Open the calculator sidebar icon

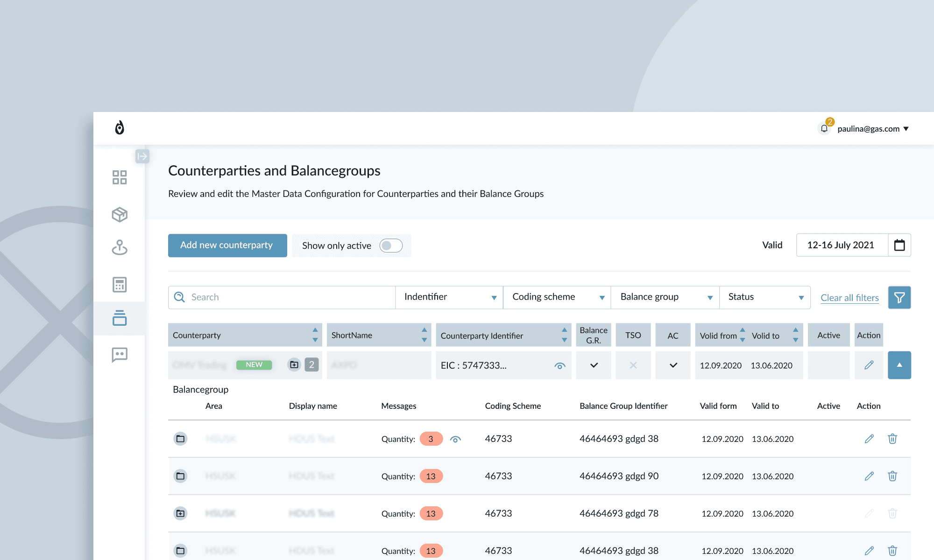click(x=120, y=285)
